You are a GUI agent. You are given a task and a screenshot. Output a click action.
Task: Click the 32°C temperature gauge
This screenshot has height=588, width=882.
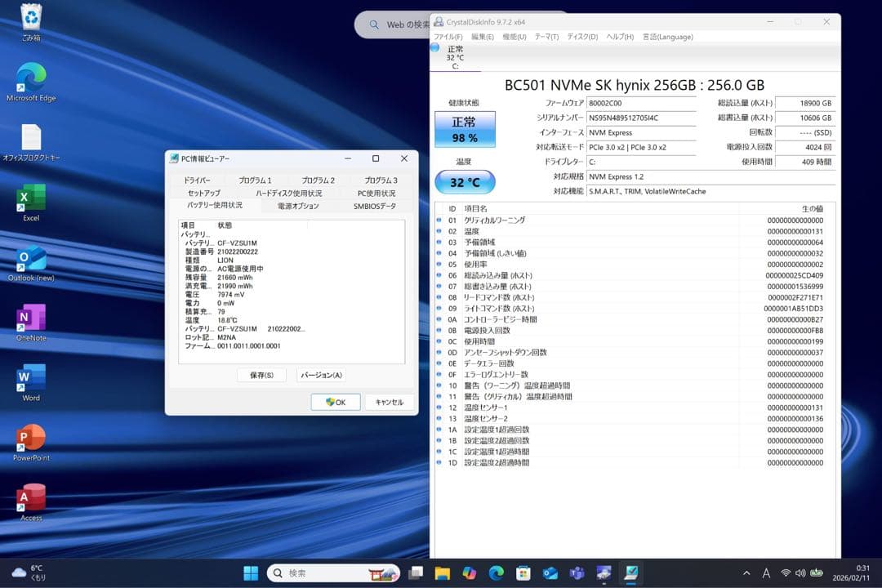(x=465, y=182)
